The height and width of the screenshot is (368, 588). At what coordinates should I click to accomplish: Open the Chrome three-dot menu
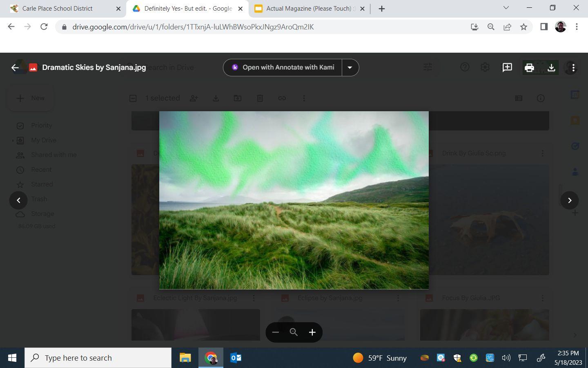[577, 27]
